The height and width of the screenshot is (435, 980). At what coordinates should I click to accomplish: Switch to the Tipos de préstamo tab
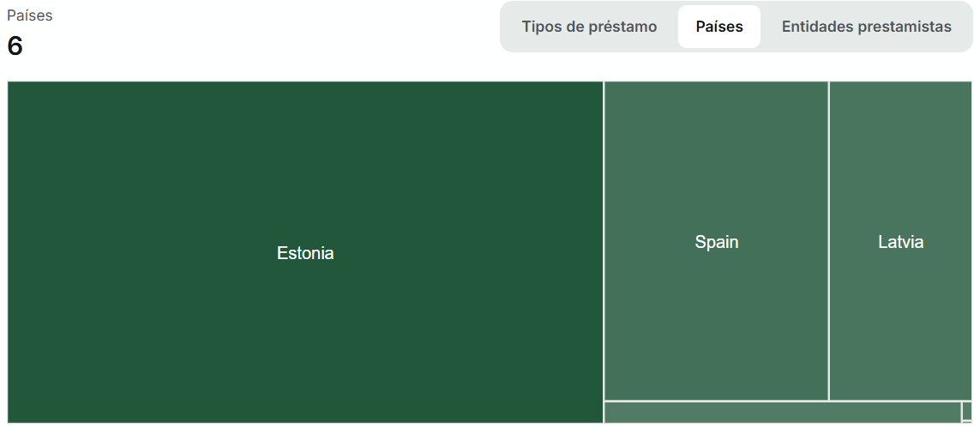coord(589,27)
